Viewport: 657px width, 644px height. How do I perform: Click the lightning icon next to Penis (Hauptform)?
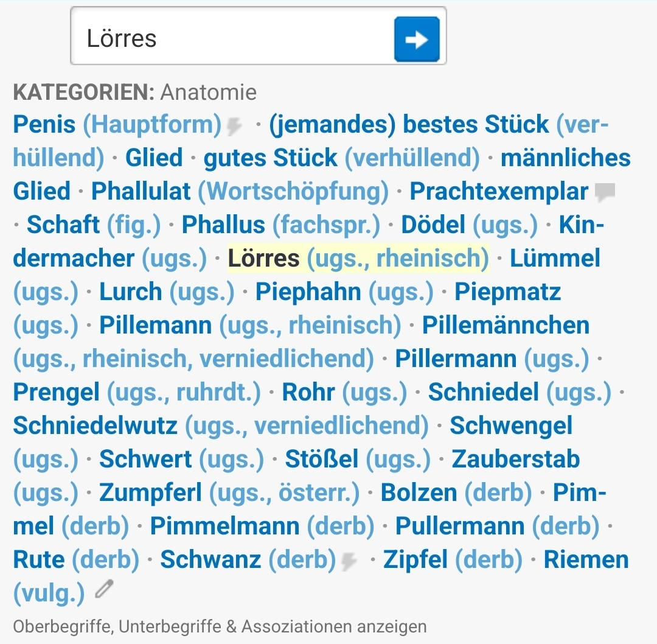(234, 126)
